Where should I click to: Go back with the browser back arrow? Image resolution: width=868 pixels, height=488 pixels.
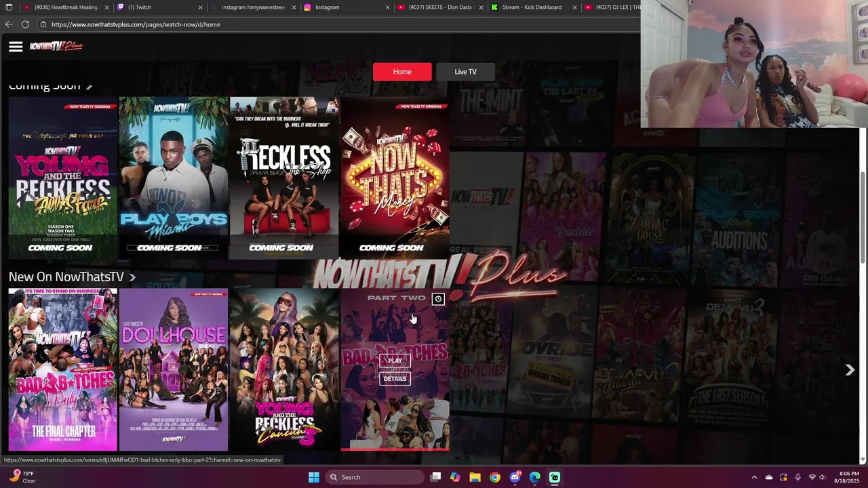click(9, 24)
